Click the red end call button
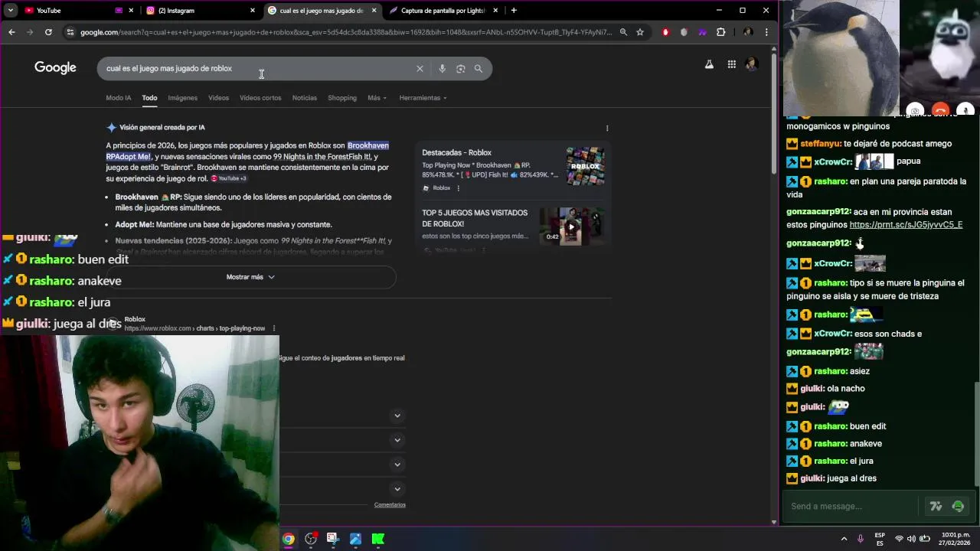The image size is (980, 551). (941, 111)
